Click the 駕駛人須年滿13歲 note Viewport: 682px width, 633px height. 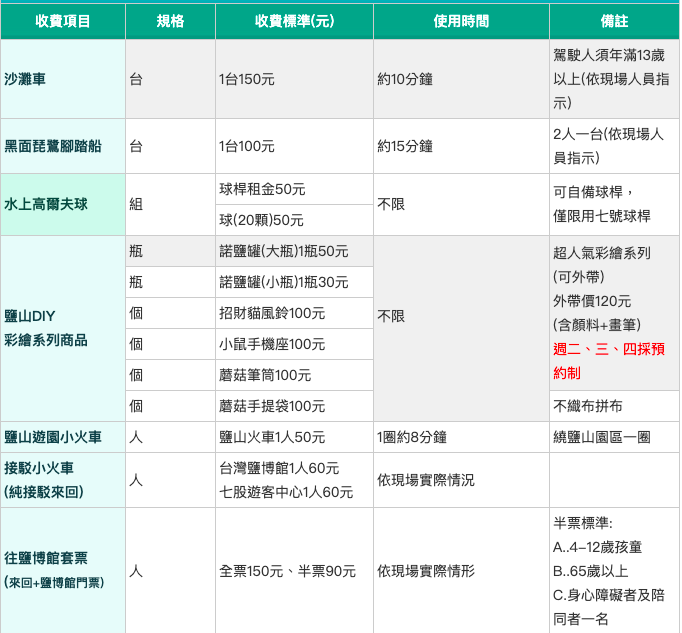(x=614, y=79)
